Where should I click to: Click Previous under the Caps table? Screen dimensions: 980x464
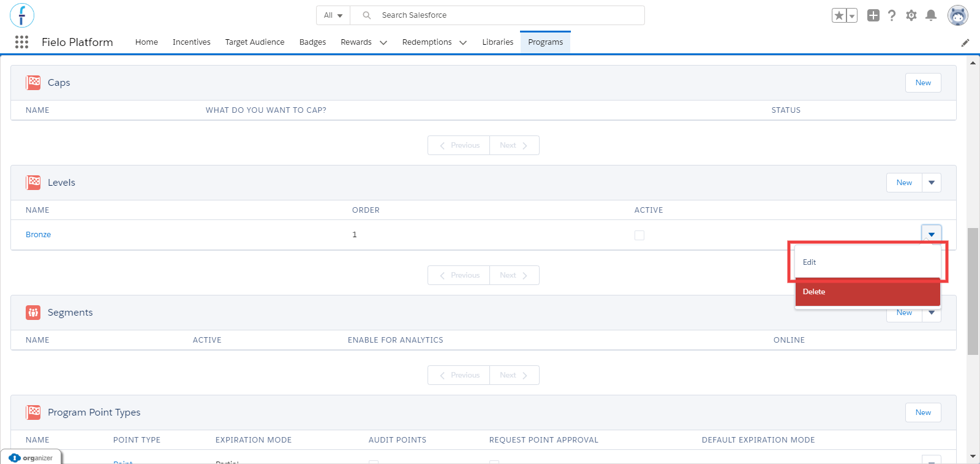[459, 145]
